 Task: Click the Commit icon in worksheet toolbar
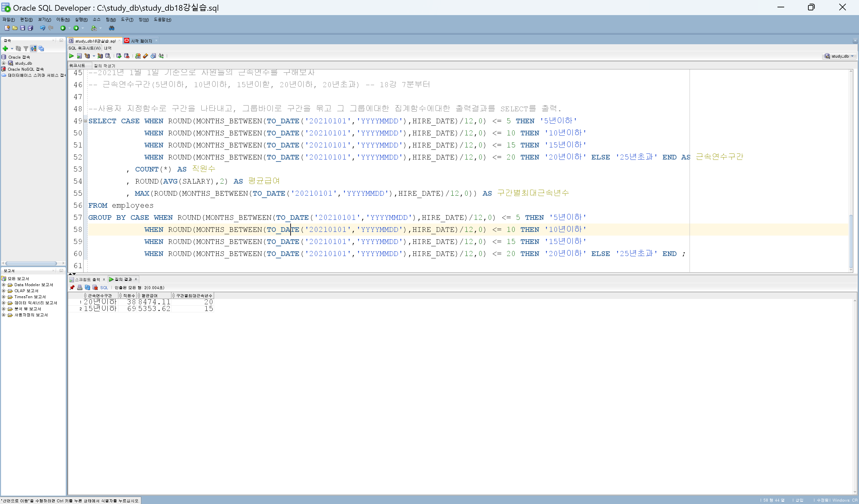[x=119, y=56]
